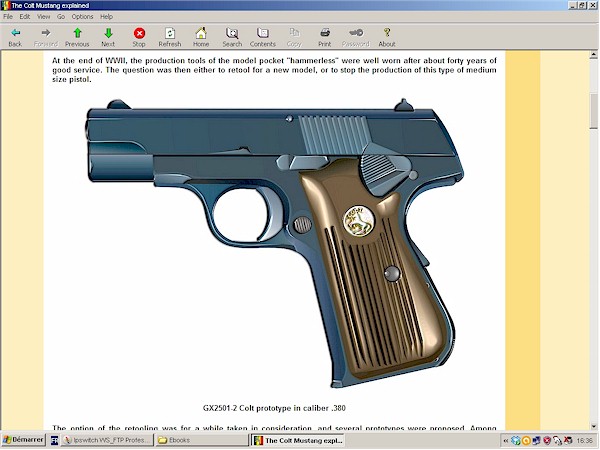Open the Go menu
The image size is (600, 450).
click(x=61, y=16)
